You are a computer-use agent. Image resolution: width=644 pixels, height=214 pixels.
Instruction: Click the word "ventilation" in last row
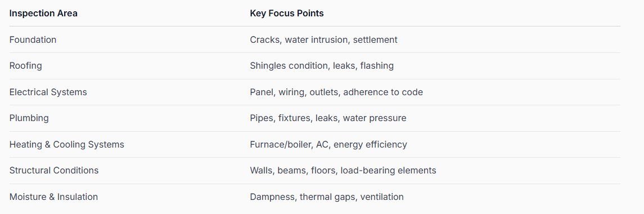click(382, 197)
